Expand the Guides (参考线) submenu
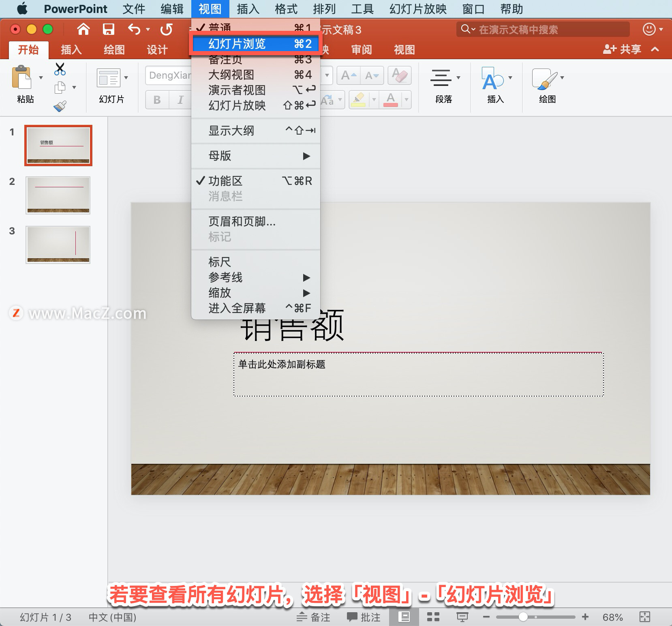The height and width of the screenshot is (626, 672). click(255, 277)
